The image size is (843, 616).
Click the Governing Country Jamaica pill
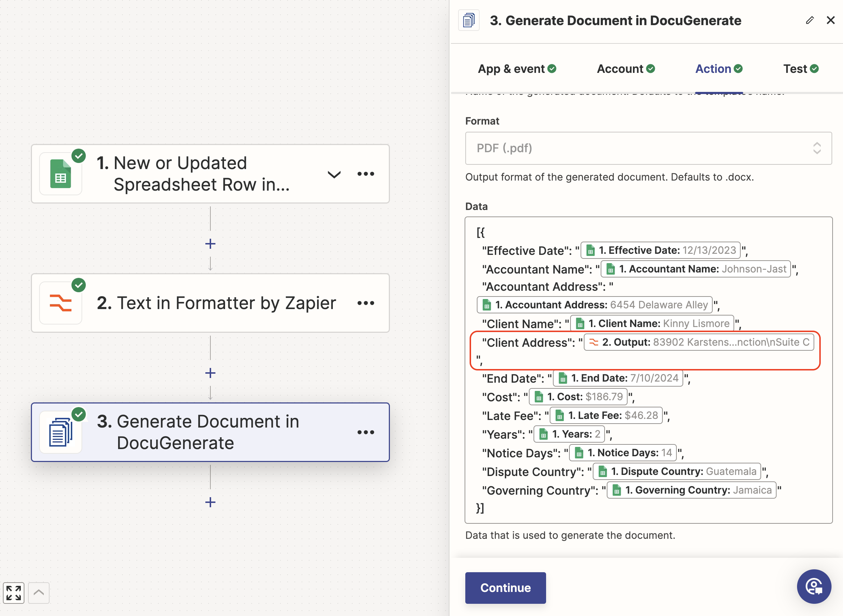(x=691, y=490)
